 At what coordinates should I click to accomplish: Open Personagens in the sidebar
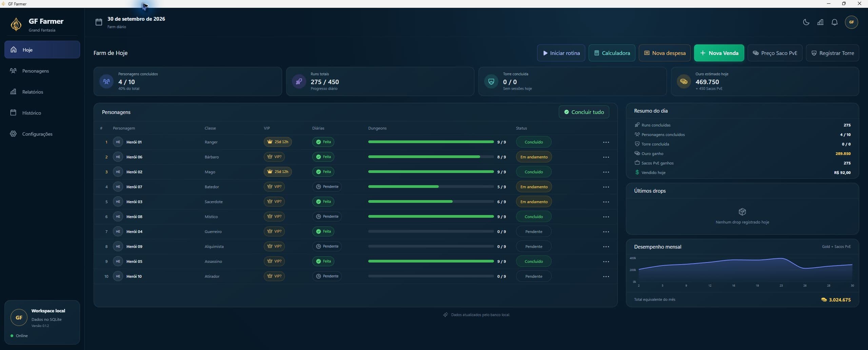[x=42, y=71]
